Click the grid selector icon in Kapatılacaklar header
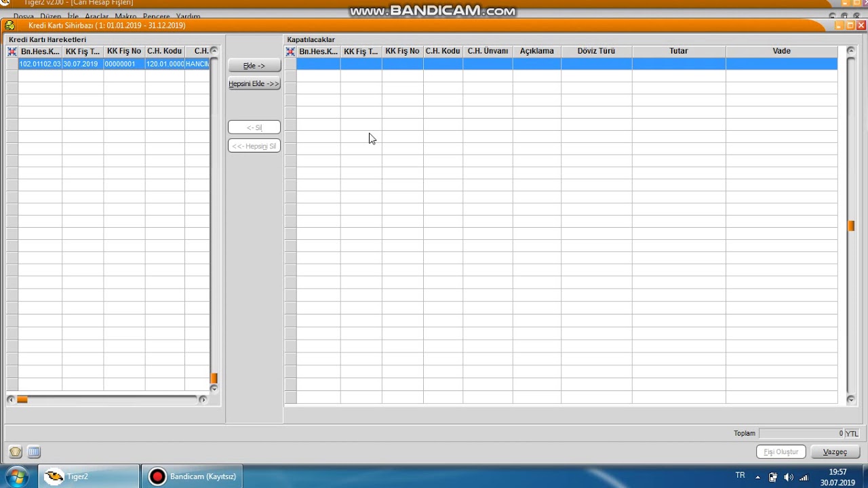Image resolution: width=868 pixels, height=488 pixels. pos(290,52)
